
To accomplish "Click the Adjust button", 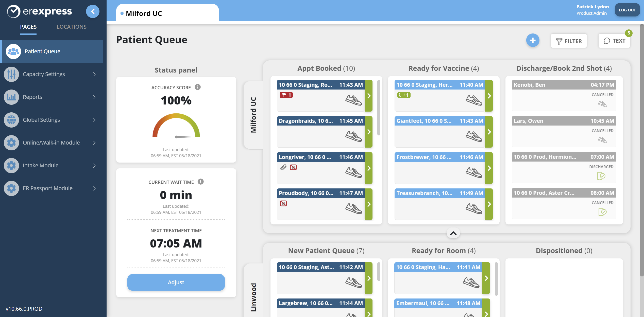I will pyautogui.click(x=176, y=282).
